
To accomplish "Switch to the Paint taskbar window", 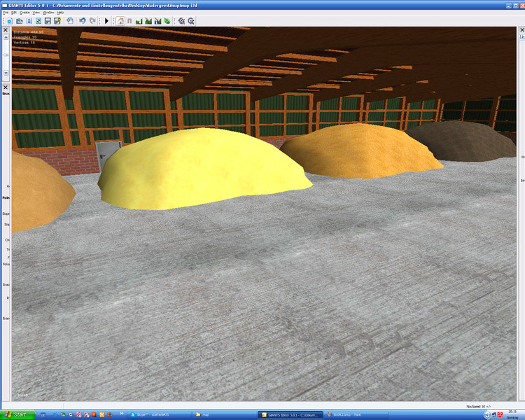I will (356, 415).
